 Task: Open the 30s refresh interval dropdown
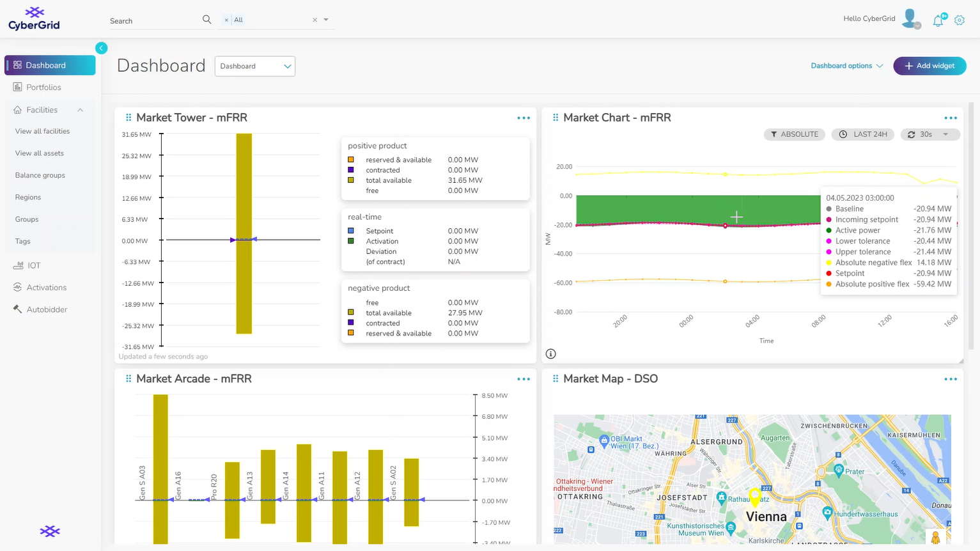930,134
